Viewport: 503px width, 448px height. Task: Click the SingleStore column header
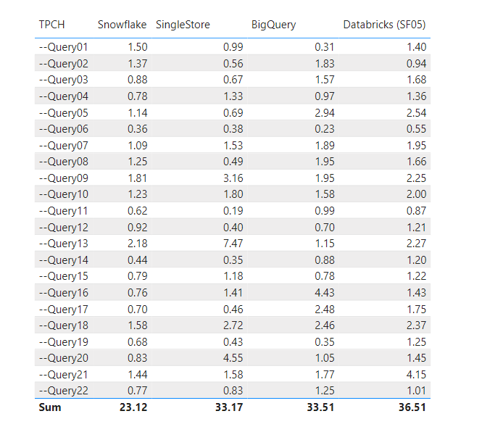tap(183, 25)
